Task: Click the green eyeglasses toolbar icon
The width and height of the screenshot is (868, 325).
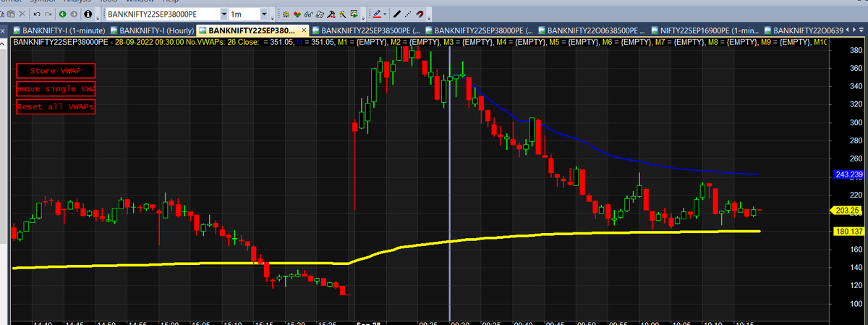Action: click(x=308, y=14)
